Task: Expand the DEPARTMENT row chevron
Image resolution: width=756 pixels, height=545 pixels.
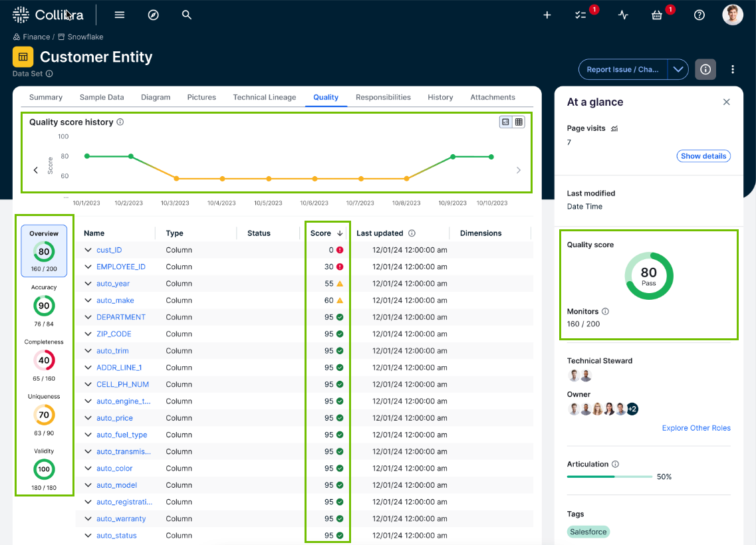Action: click(88, 317)
